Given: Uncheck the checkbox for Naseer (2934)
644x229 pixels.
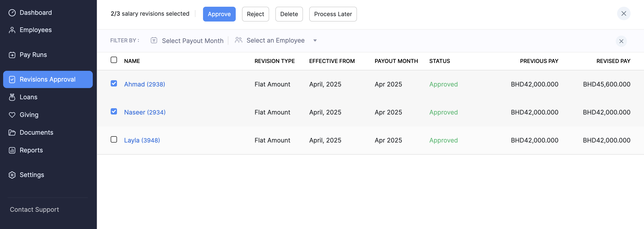Looking at the screenshot, I should pyautogui.click(x=114, y=112).
